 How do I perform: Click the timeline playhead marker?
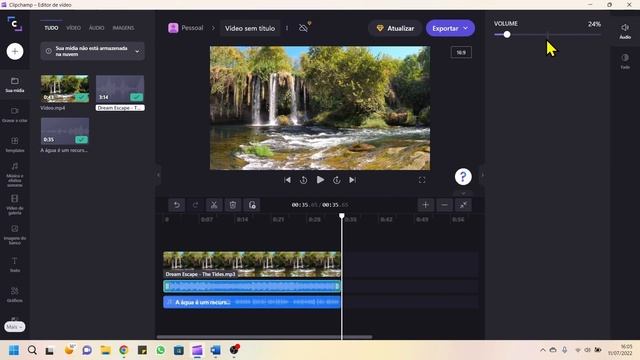click(x=342, y=216)
